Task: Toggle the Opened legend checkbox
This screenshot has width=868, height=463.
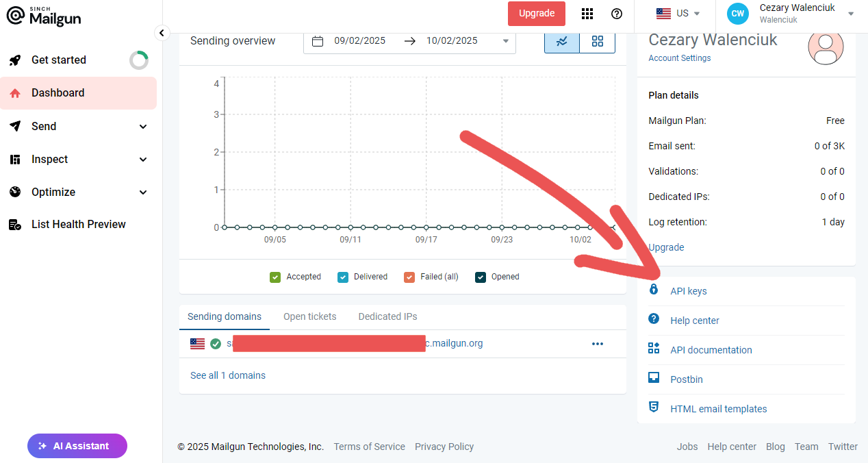Action: coord(481,277)
